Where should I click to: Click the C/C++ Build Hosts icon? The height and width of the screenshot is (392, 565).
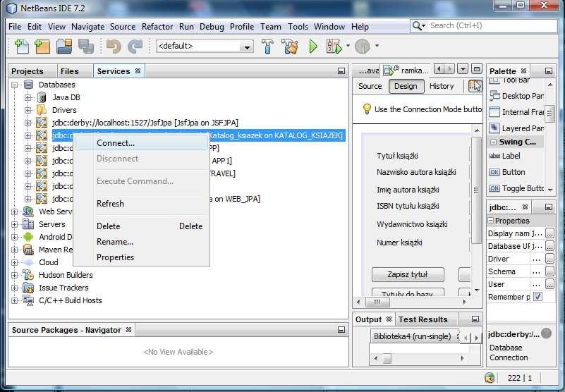click(x=28, y=300)
